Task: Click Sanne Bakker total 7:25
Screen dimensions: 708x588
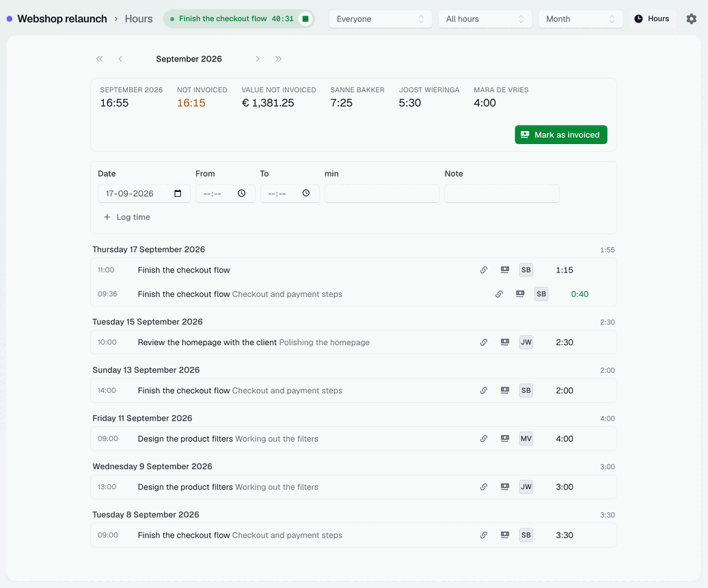Action: pos(342,103)
